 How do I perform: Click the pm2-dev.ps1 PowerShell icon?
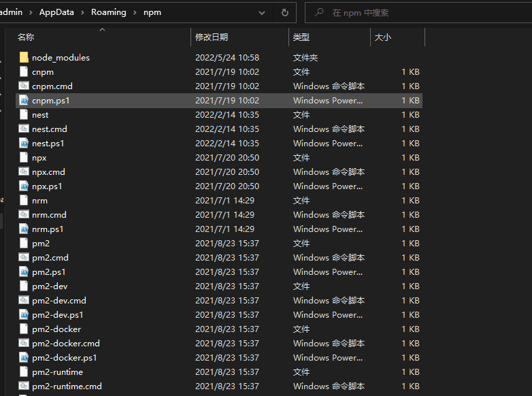24,314
